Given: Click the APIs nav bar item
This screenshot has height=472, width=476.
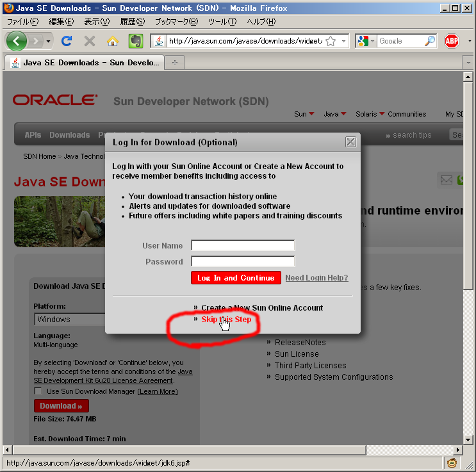Looking at the screenshot, I should coord(33,134).
